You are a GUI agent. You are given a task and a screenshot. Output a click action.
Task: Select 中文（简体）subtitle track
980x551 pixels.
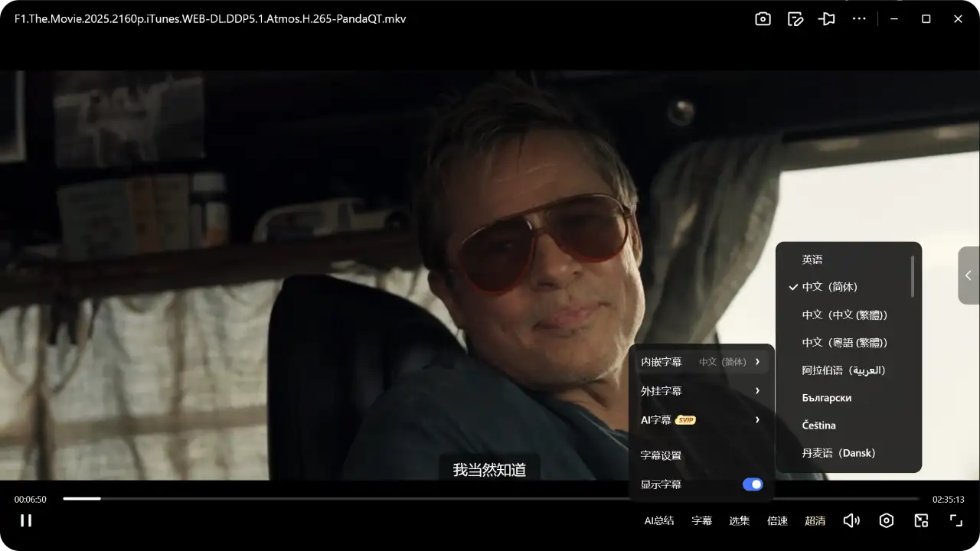(830, 287)
